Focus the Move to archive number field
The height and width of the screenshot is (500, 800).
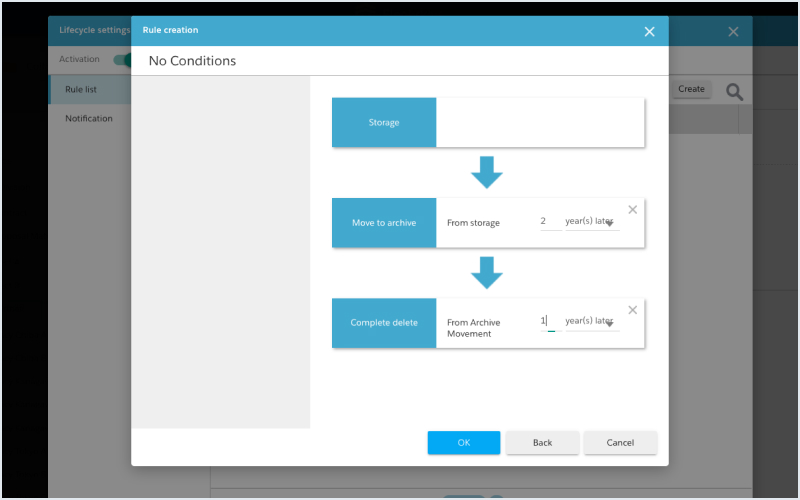(549, 222)
